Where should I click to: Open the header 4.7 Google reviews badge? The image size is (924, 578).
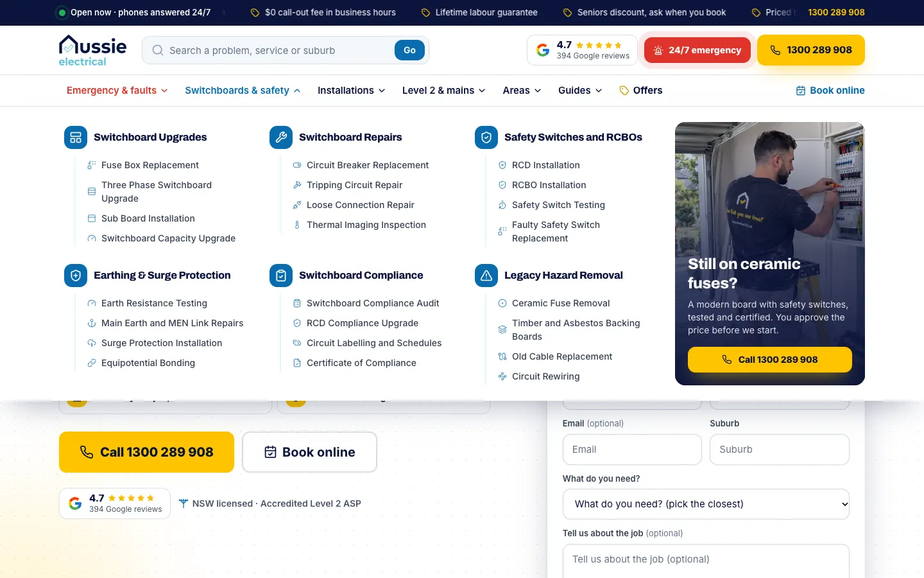pyautogui.click(x=583, y=50)
